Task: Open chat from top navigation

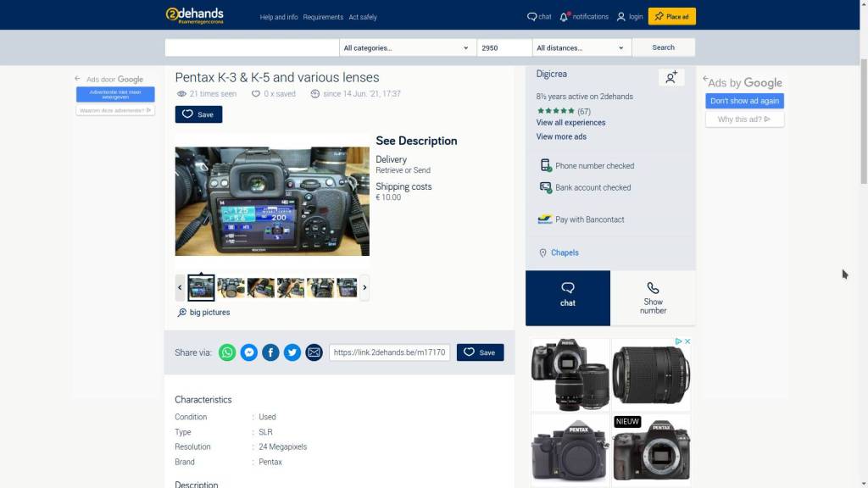Action: (539, 17)
